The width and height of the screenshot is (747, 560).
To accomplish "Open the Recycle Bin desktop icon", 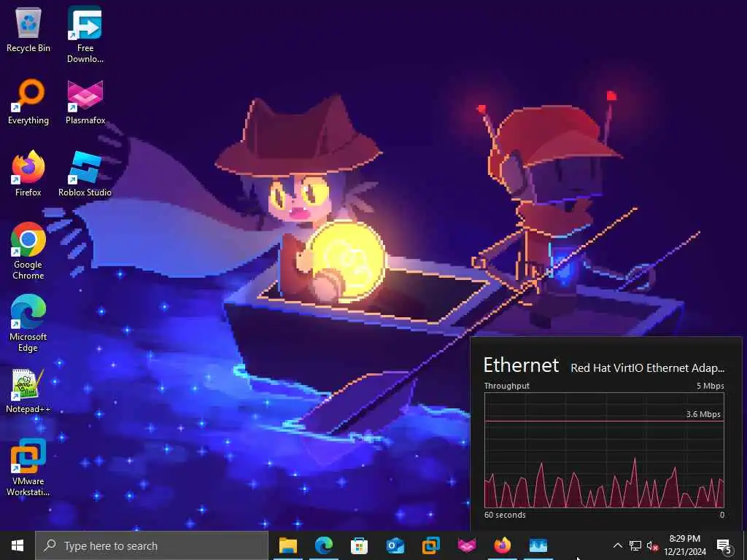I will coord(28,29).
